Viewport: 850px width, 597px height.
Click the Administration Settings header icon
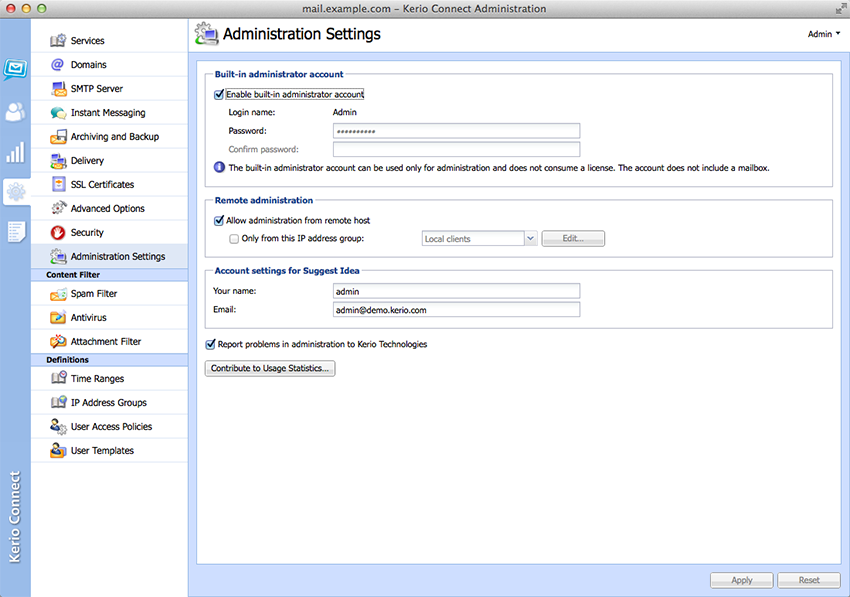[x=207, y=34]
